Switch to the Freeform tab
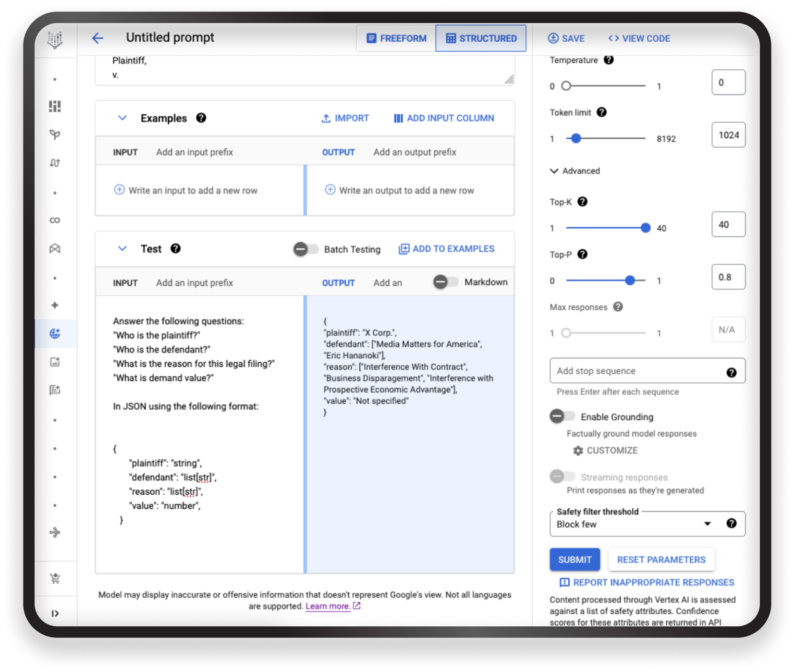The height and width of the screenshot is (672, 794). click(x=396, y=38)
